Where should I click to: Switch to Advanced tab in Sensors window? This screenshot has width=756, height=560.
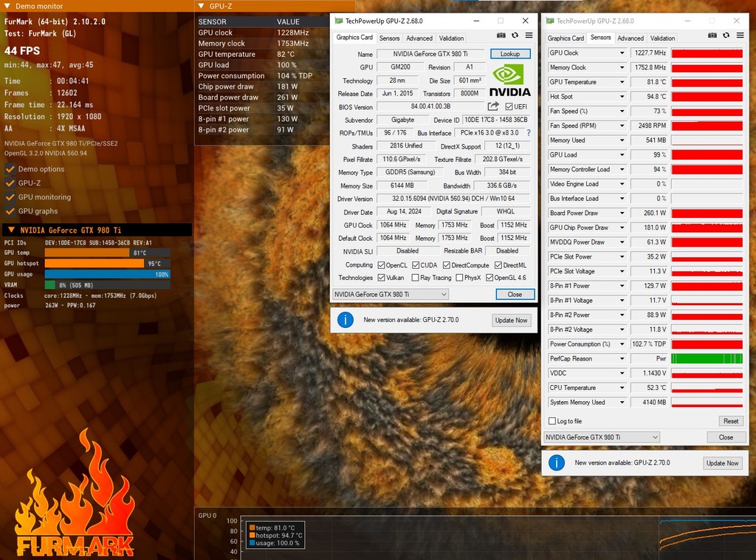point(630,38)
